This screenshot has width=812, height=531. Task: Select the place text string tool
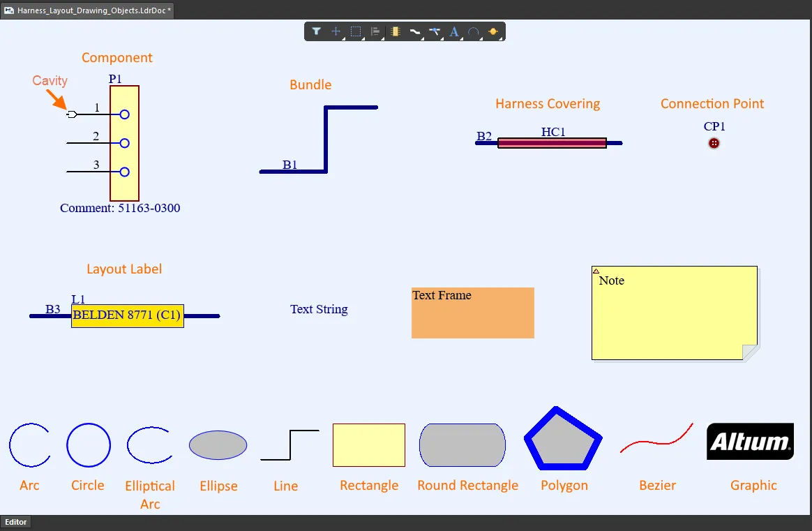tap(454, 31)
